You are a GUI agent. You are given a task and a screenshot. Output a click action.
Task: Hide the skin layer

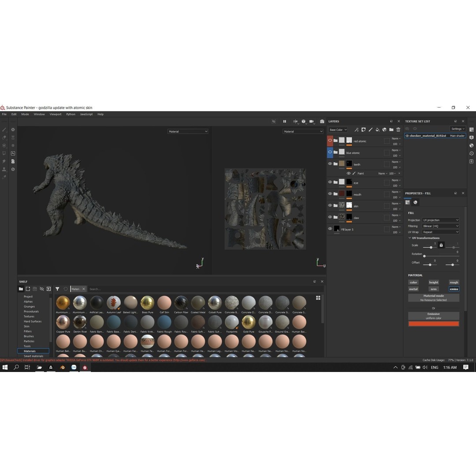pos(330,205)
